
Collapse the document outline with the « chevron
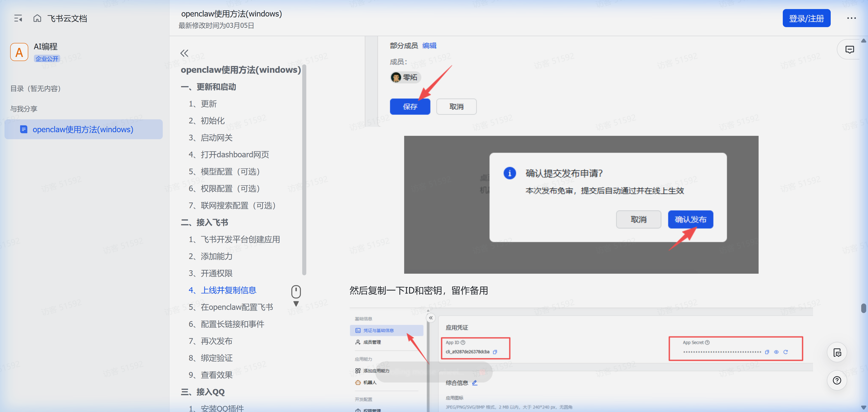[x=184, y=53]
